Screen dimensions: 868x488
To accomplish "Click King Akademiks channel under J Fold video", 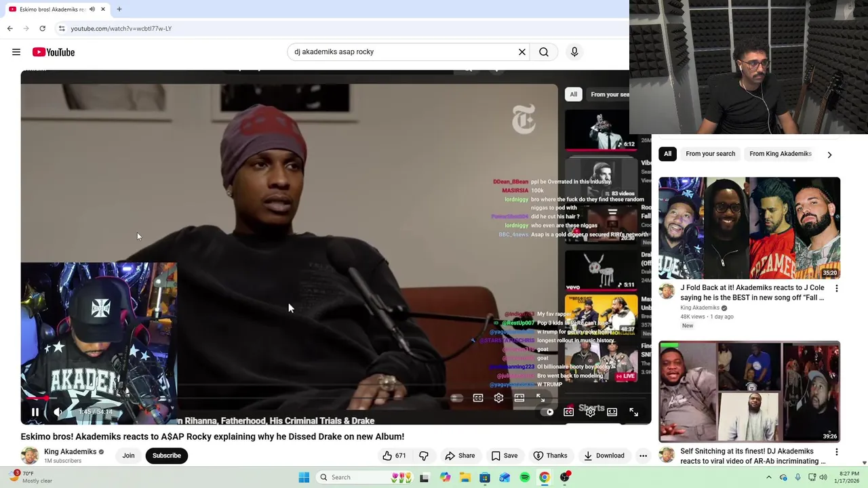I will point(700,308).
